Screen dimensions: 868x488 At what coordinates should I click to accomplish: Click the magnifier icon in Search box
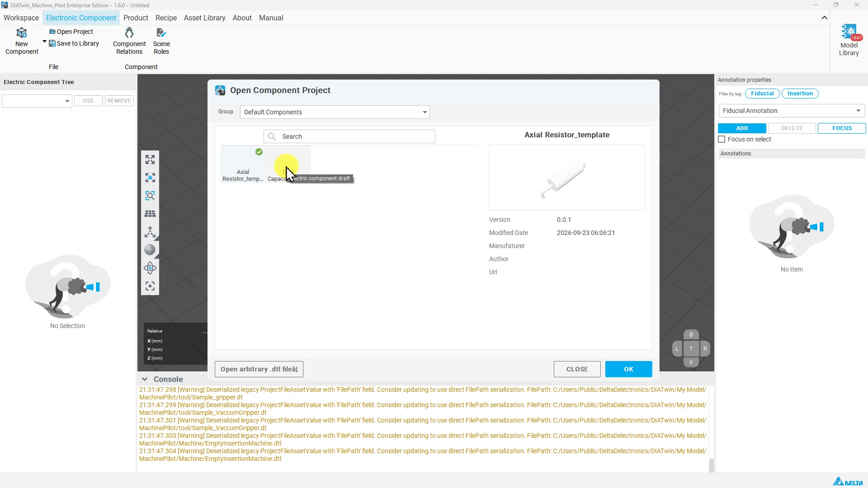(272, 136)
